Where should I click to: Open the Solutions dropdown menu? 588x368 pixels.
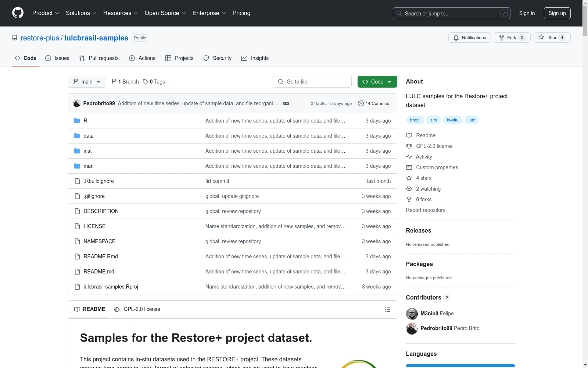81,13
